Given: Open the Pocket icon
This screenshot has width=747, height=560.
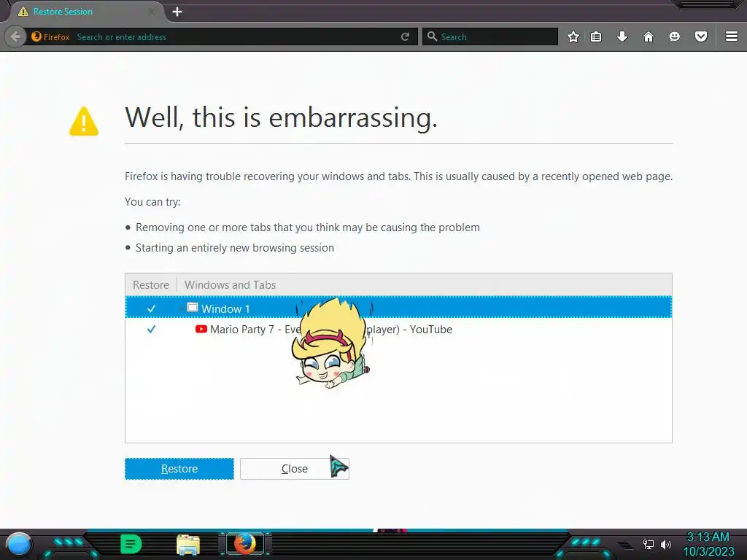Looking at the screenshot, I should click(x=701, y=36).
